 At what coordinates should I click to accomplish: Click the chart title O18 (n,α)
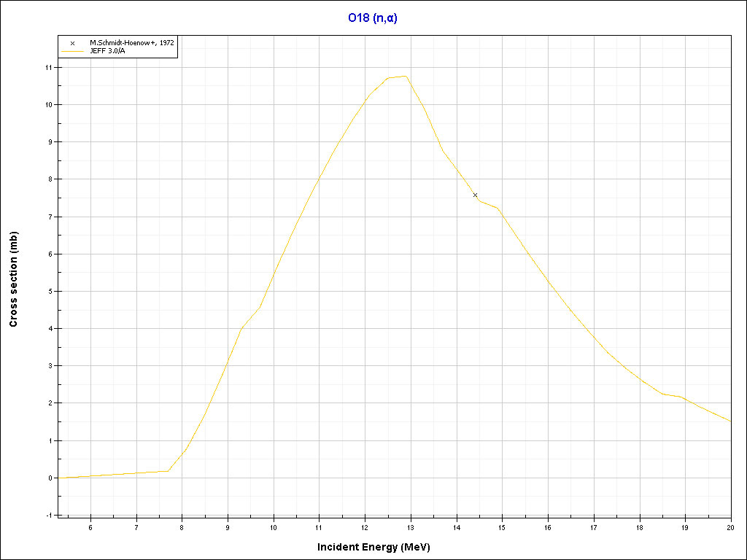click(373, 18)
